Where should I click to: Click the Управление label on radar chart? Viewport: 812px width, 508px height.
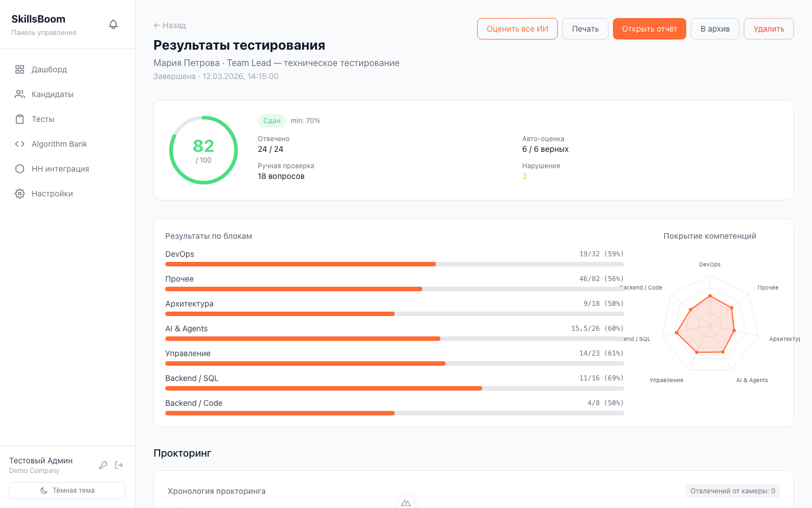coord(667,380)
